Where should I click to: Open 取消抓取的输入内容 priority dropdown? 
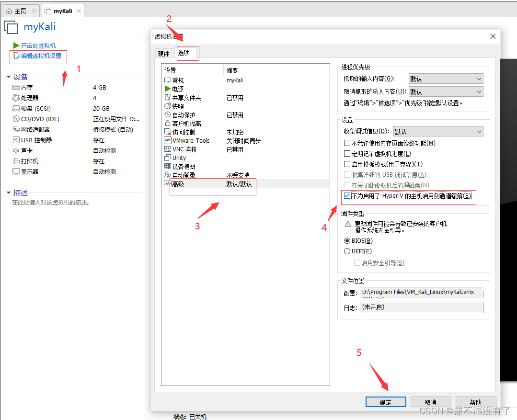tap(446, 91)
